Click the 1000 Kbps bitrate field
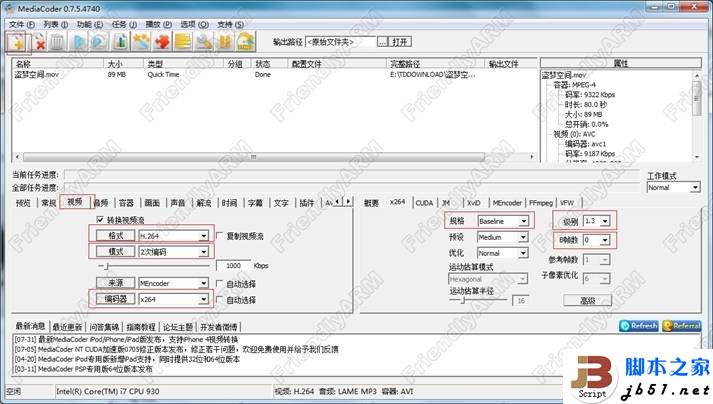Screen dimensions: 713x404 [233, 266]
